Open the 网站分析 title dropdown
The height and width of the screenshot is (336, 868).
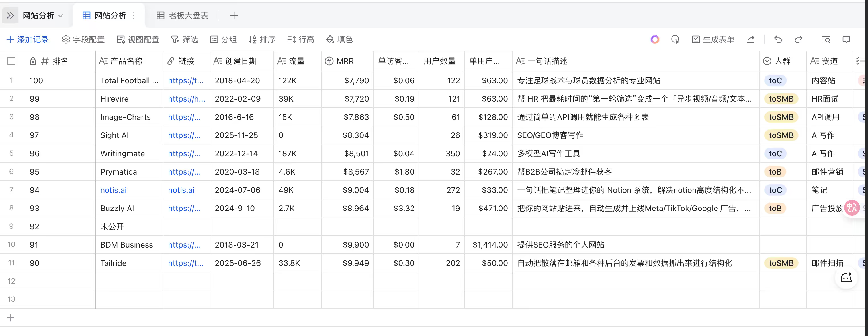click(x=43, y=15)
